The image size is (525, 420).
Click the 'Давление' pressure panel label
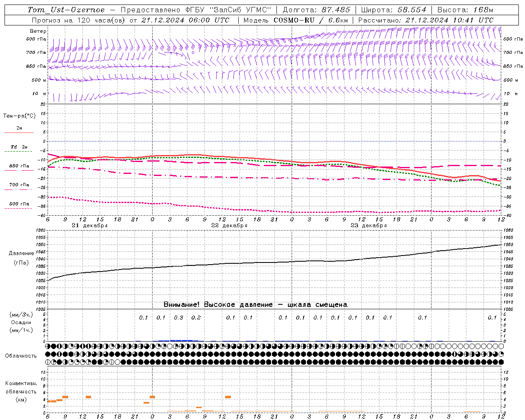coord(21,253)
